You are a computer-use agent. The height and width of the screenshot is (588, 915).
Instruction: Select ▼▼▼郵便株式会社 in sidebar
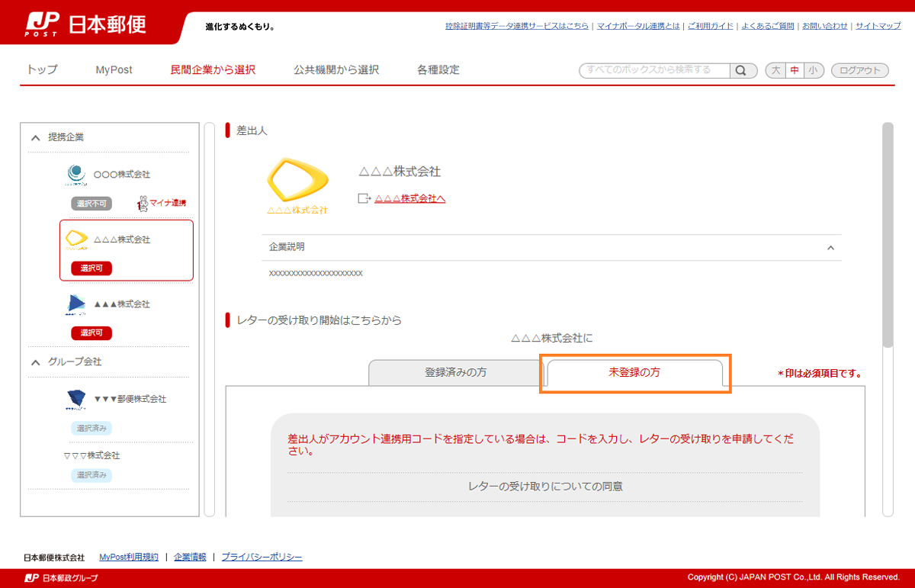[130, 399]
